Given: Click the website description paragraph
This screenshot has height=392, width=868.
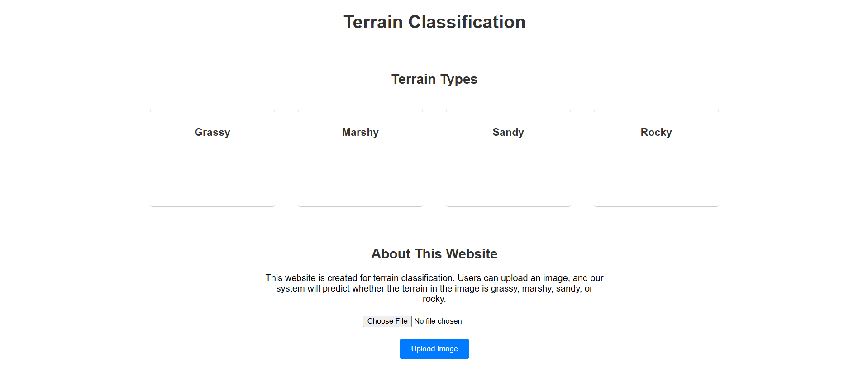Looking at the screenshot, I should coord(434,288).
